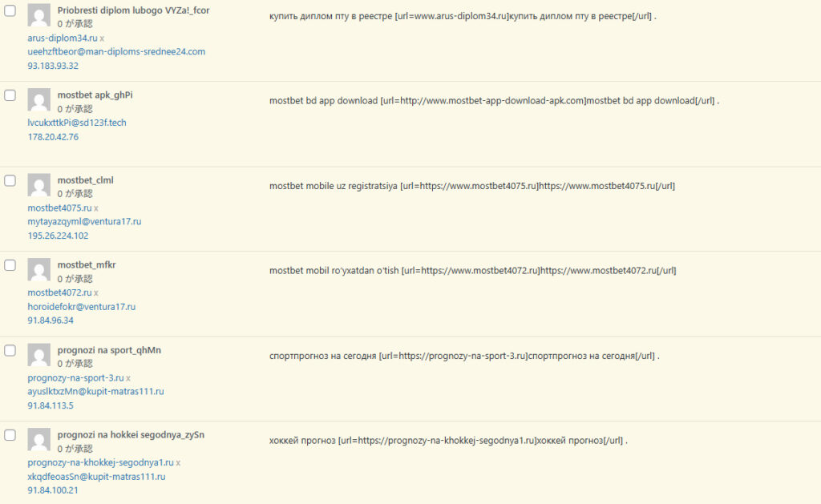Screen dimensions: 821x504
Task: Open prognozy-na-khokkej-segodnya1.ru author link
Action: 100,462
